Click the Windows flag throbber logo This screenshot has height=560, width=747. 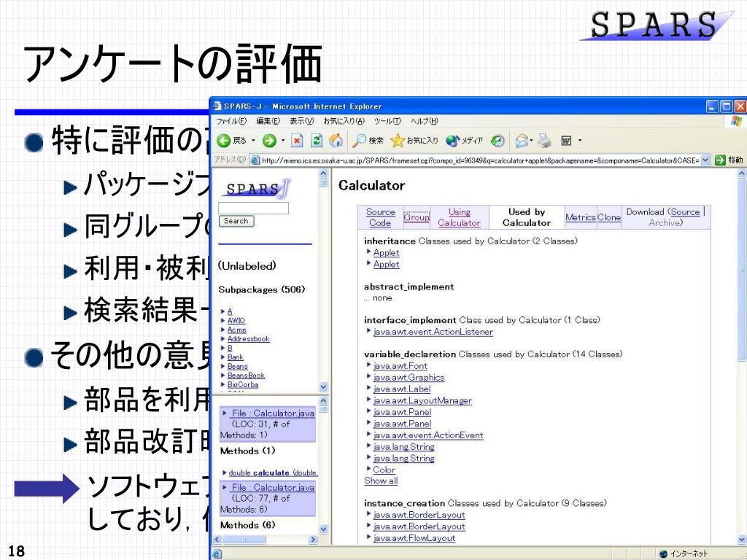click(x=737, y=121)
